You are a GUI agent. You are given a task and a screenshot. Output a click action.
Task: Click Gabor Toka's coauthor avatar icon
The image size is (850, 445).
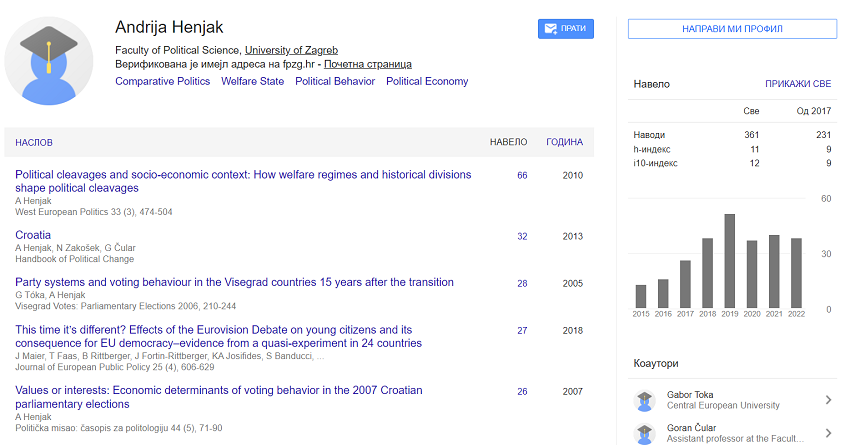tap(645, 401)
